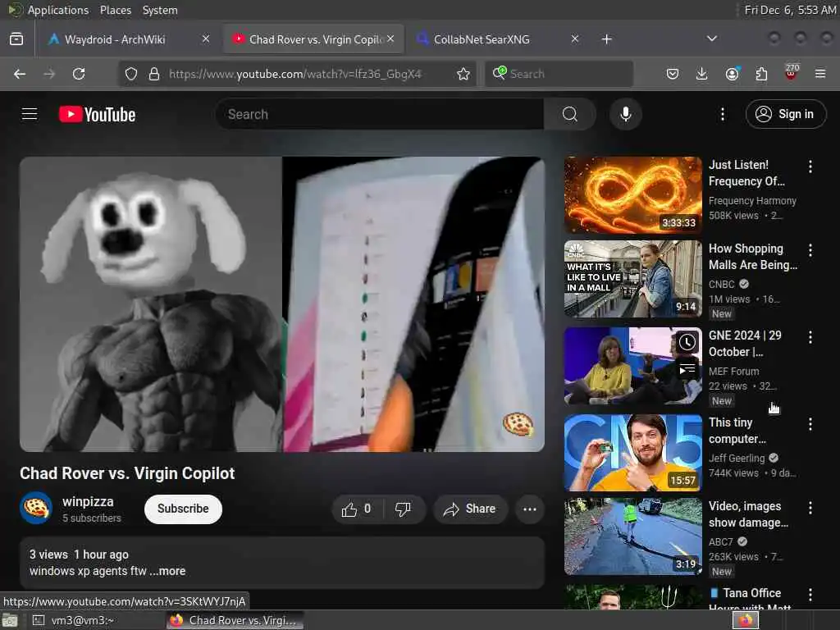Focus the YouTube search field
Image resolution: width=840 pixels, height=630 pixels.
(381, 114)
